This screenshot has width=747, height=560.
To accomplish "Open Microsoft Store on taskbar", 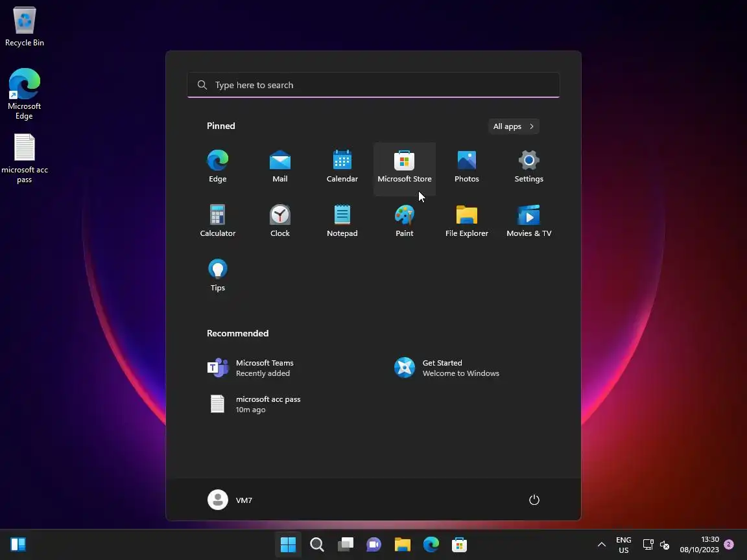I will tap(459, 544).
